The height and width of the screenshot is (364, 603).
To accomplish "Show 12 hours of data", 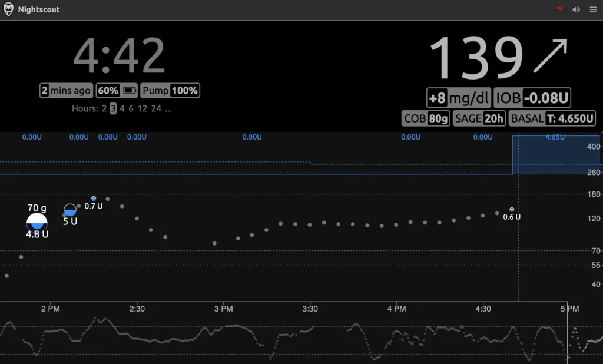I will 142,108.
